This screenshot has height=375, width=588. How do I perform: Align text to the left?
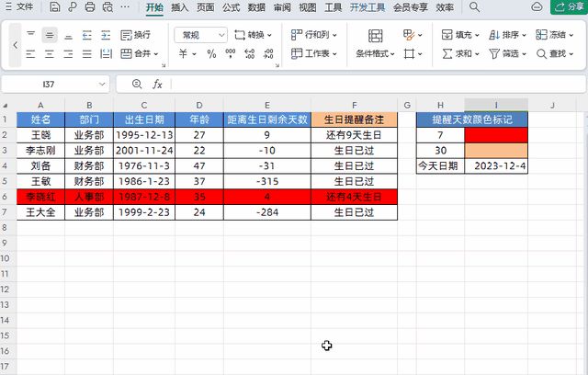(30, 54)
